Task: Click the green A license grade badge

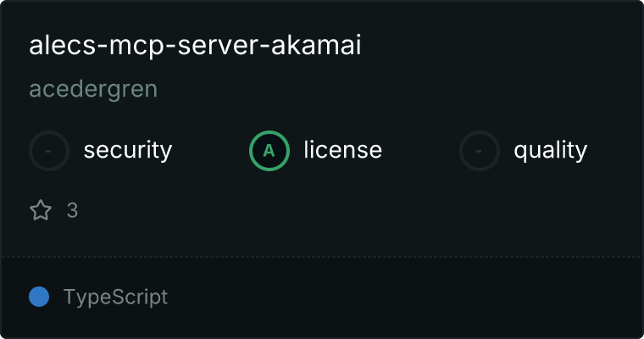Action: (269, 151)
